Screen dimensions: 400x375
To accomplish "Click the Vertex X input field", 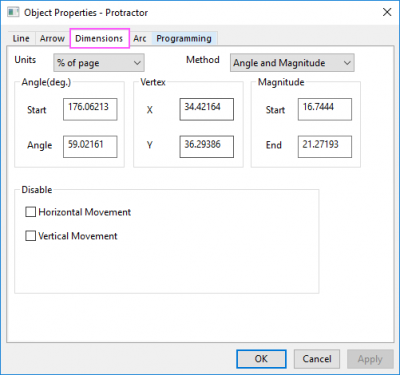I will point(207,109).
